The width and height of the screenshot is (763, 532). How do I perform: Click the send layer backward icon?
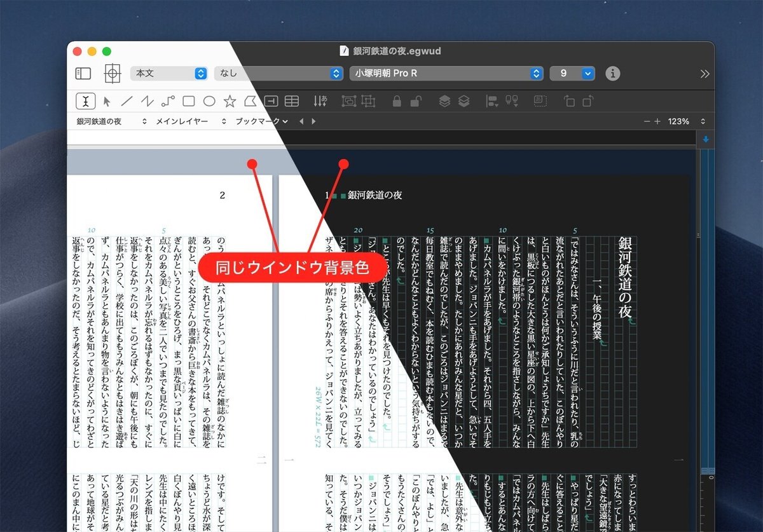click(464, 101)
